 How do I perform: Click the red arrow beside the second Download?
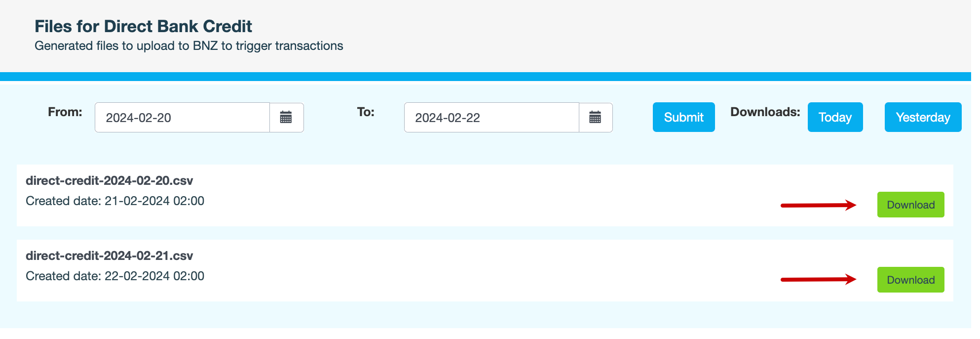(x=818, y=280)
